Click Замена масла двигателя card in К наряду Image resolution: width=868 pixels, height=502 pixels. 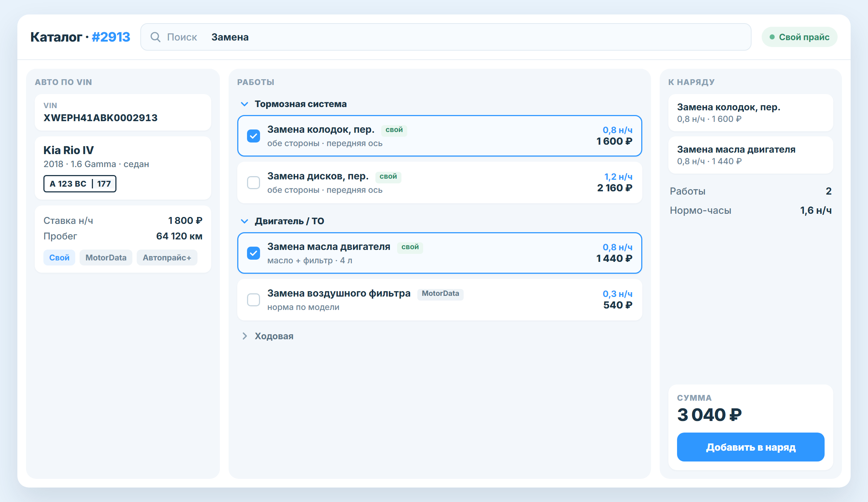(x=750, y=155)
